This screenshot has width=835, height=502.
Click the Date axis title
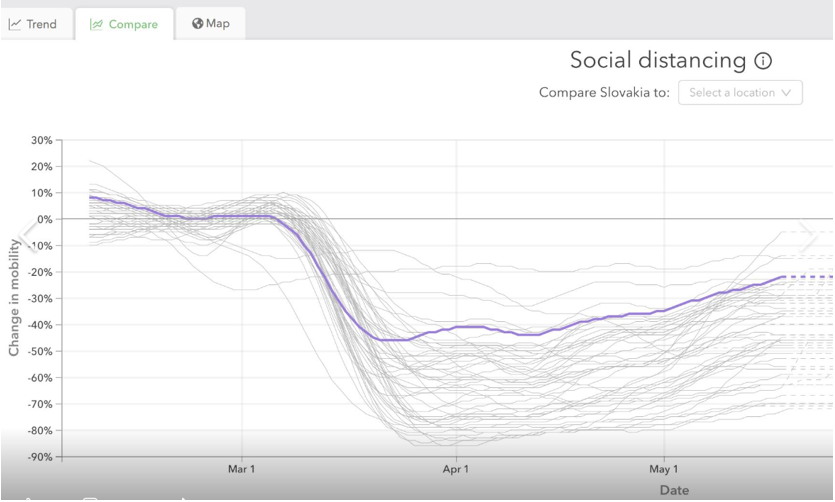pos(674,490)
